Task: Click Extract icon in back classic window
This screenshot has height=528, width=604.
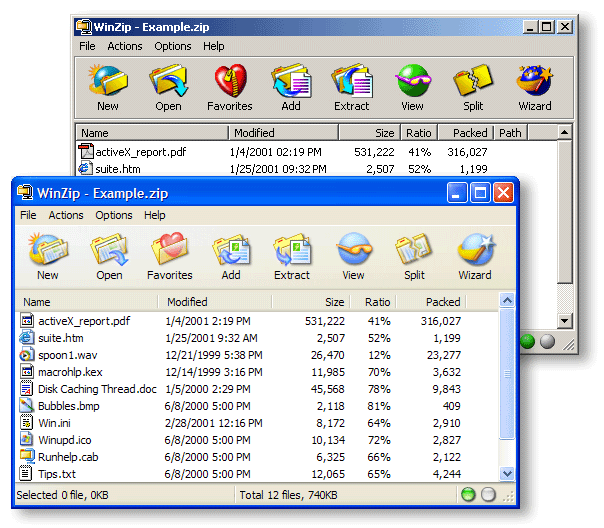Action: tap(352, 80)
